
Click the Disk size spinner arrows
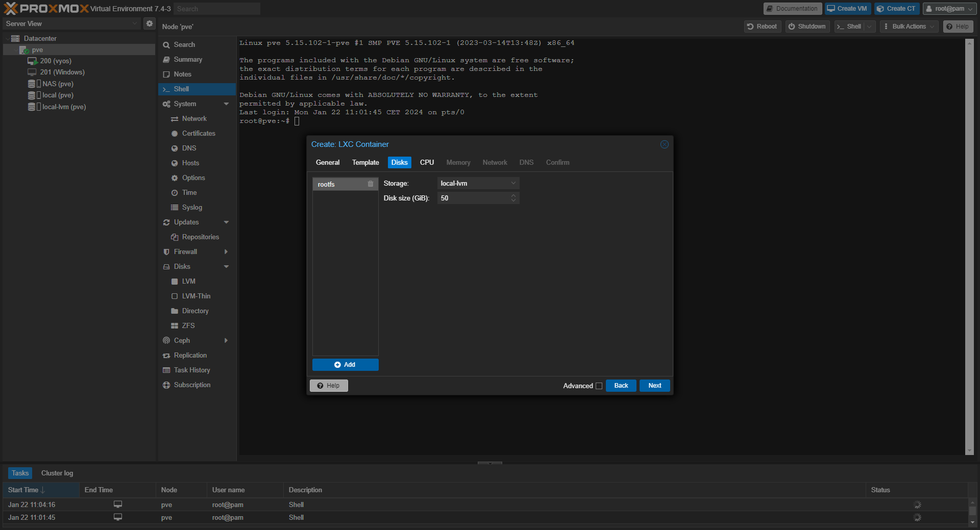click(513, 198)
